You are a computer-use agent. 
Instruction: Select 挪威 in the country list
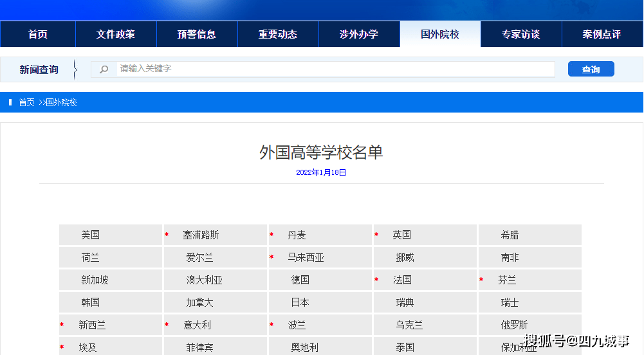(405, 257)
